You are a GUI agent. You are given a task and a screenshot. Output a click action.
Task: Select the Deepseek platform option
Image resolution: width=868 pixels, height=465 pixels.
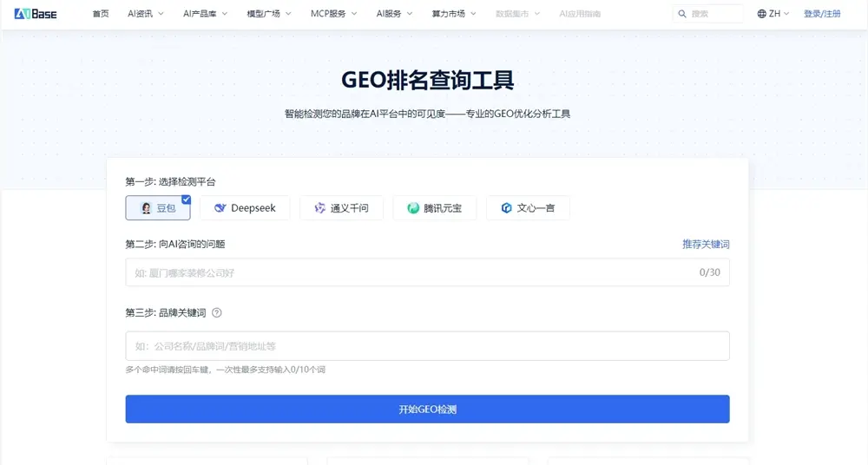[x=245, y=208]
